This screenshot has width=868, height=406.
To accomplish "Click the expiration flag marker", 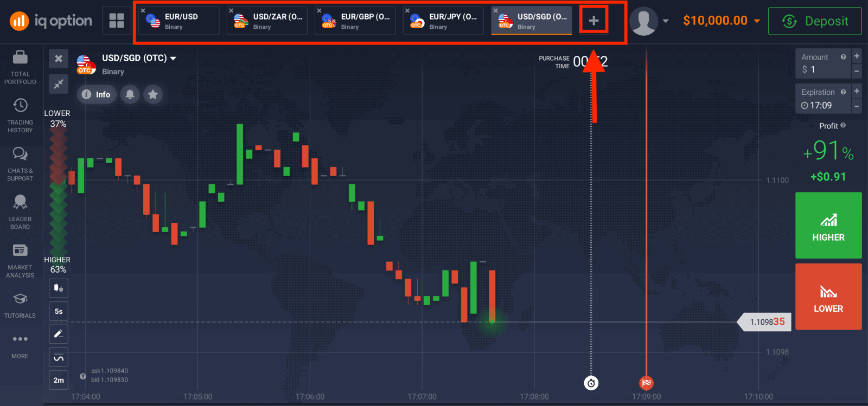I will point(646,383).
